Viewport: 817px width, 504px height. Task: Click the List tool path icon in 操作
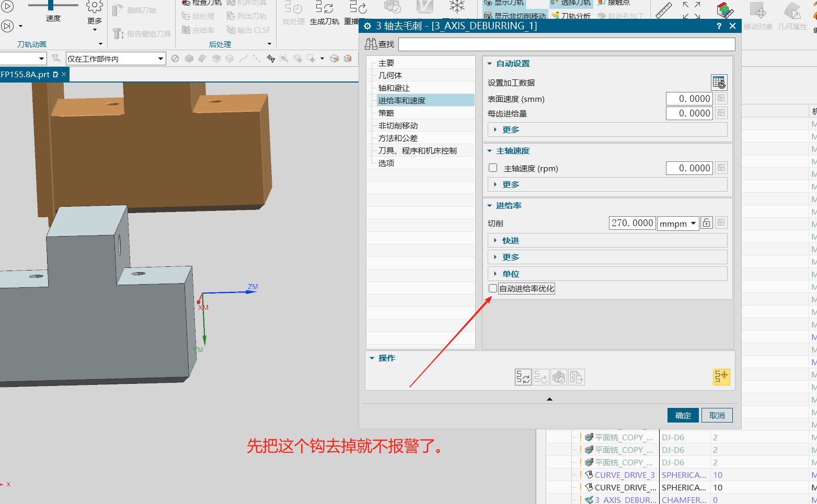[x=576, y=377]
